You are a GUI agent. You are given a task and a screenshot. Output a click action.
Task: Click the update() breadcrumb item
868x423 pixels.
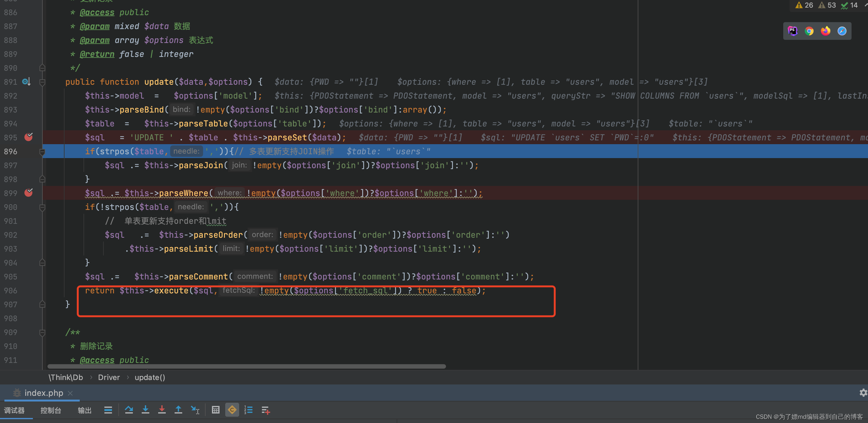[150, 377]
